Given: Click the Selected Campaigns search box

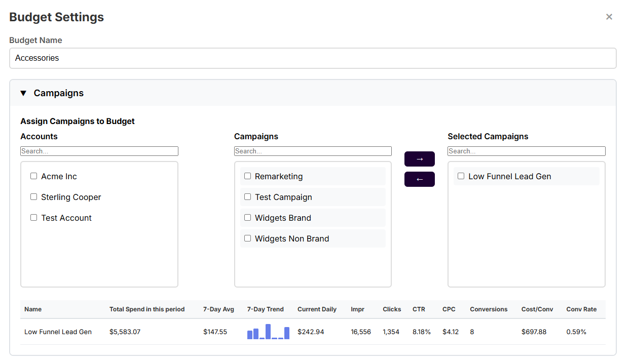Looking at the screenshot, I should click(526, 151).
